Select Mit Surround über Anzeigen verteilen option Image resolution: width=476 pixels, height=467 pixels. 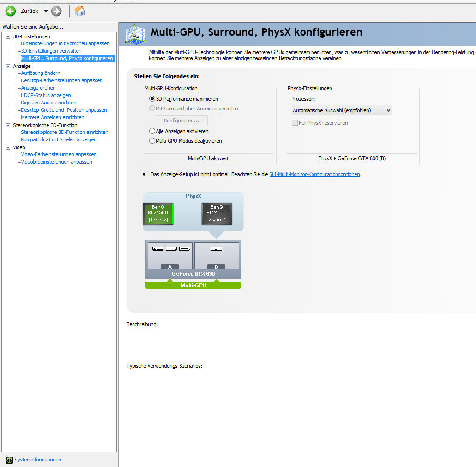pos(152,109)
